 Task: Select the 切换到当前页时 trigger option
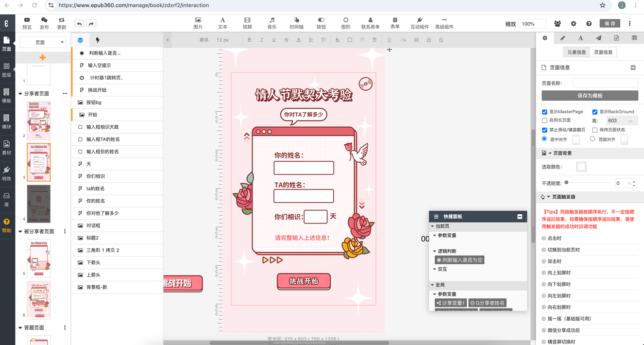click(x=563, y=250)
